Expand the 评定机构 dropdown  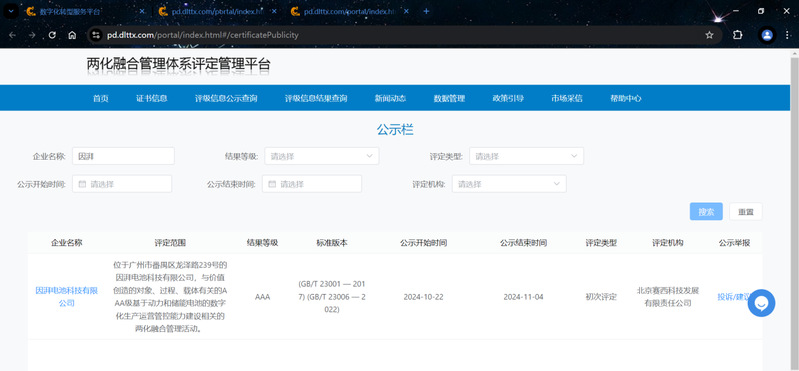click(509, 184)
